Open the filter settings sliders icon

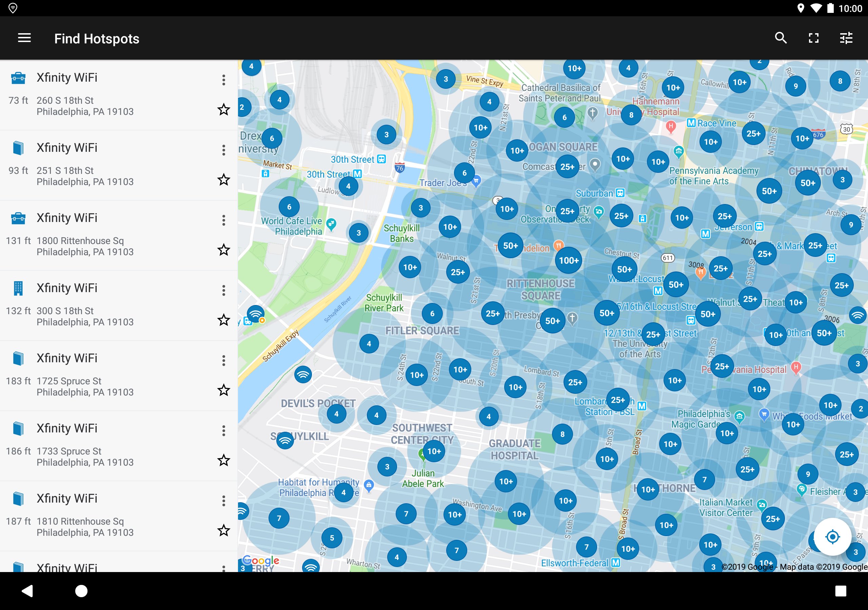846,38
